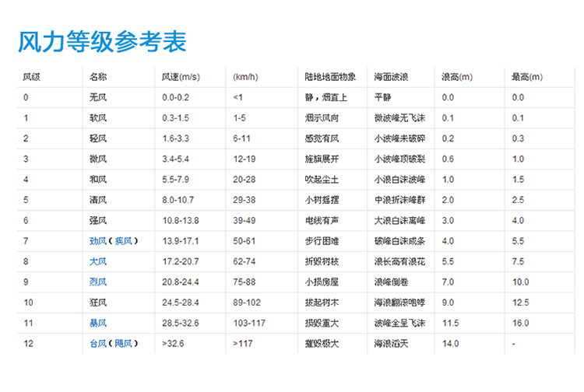Select the 浪高(m) column header
Image resolution: width=584 pixels, height=392 pixels.
[457, 78]
